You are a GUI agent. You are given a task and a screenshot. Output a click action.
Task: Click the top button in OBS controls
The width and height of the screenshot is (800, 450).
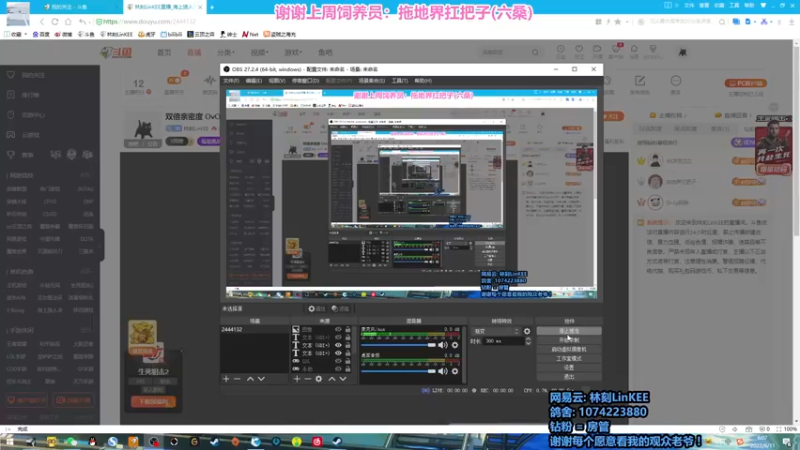point(569,331)
